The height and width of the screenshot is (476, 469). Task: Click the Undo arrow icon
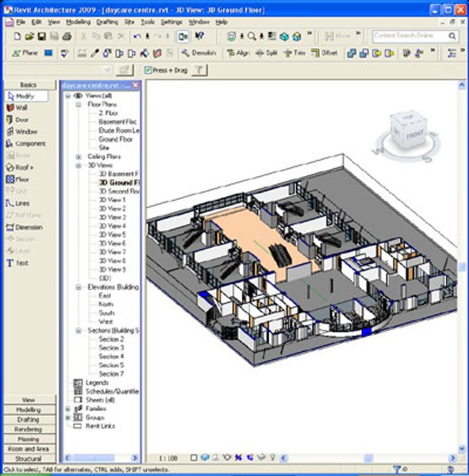tap(137, 36)
